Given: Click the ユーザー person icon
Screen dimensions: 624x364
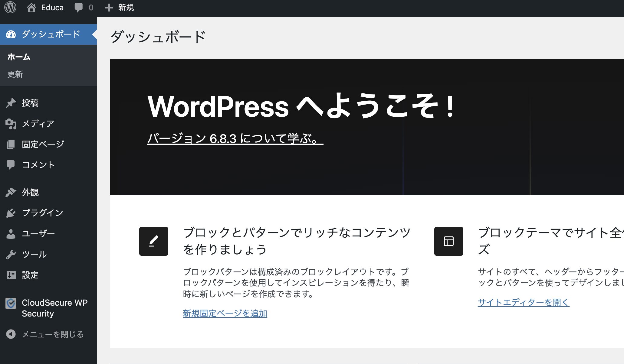Looking at the screenshot, I should tap(11, 233).
